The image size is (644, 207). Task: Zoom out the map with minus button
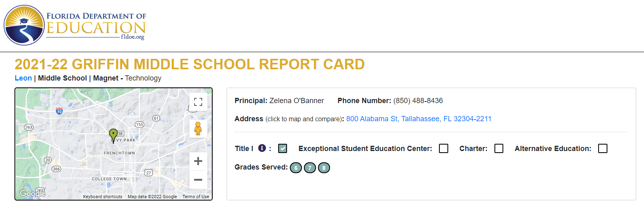[198, 180]
